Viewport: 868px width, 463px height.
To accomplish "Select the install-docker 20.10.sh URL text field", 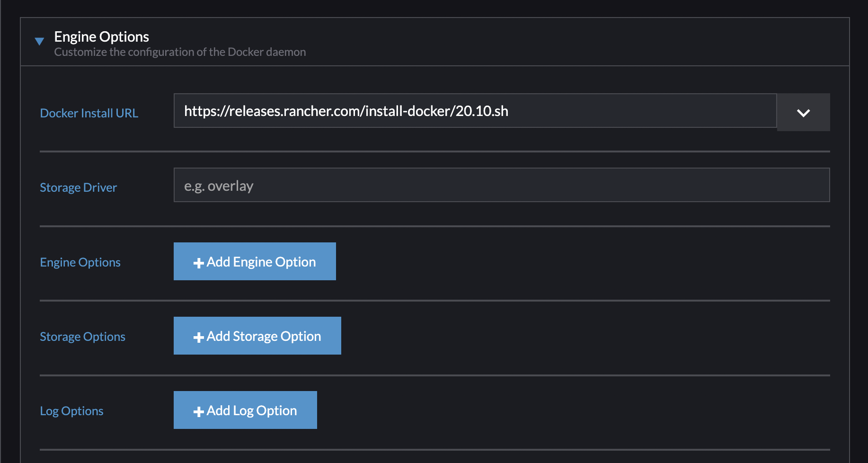I will coord(473,112).
